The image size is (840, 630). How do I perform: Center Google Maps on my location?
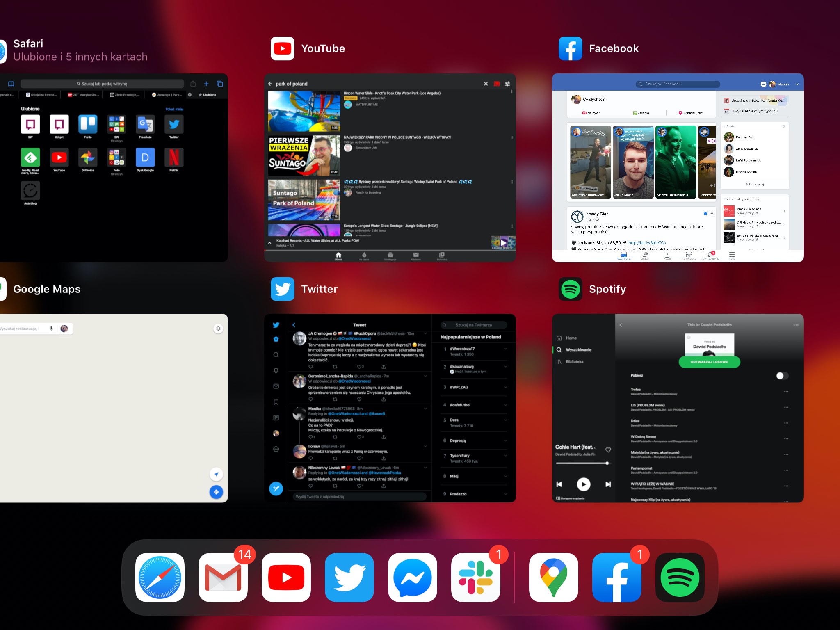(216, 474)
